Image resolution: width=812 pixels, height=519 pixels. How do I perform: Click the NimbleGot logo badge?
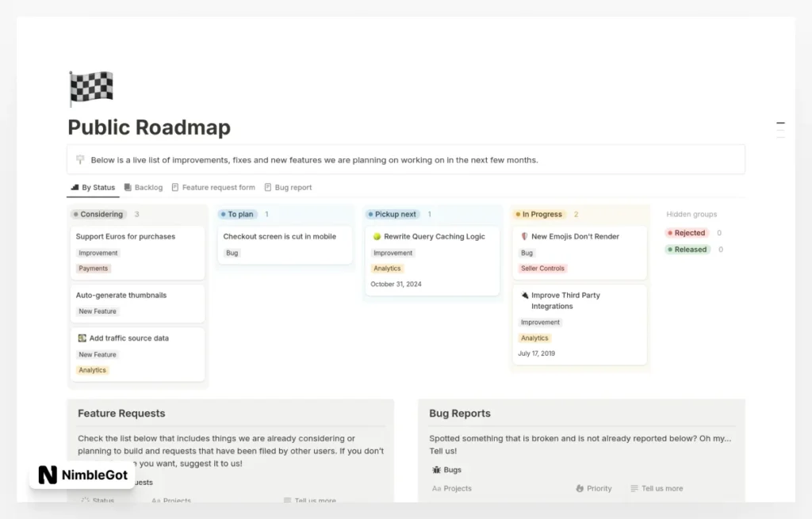click(82, 475)
